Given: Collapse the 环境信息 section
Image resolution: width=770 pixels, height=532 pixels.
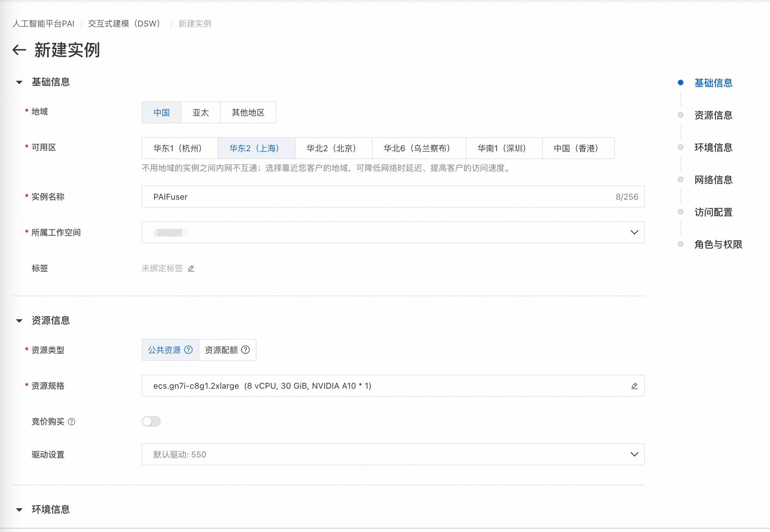Looking at the screenshot, I should pos(19,510).
